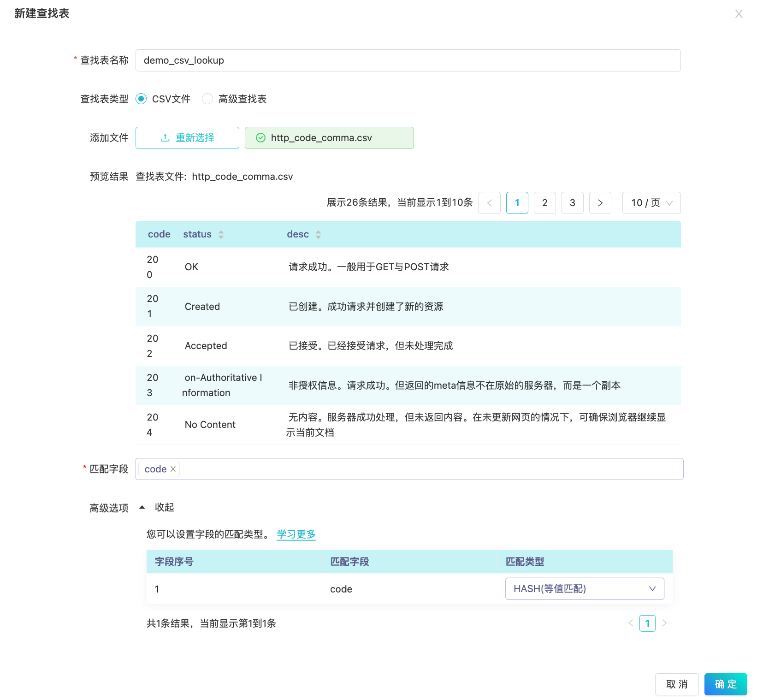Image resolution: width=757 pixels, height=700 pixels.
Task: Select page 2 in preview pagination
Action: point(545,203)
